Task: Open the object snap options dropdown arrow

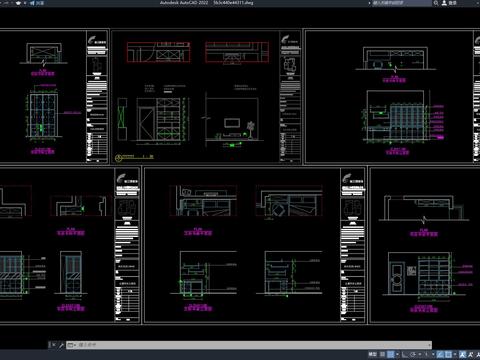Action: 455,354
